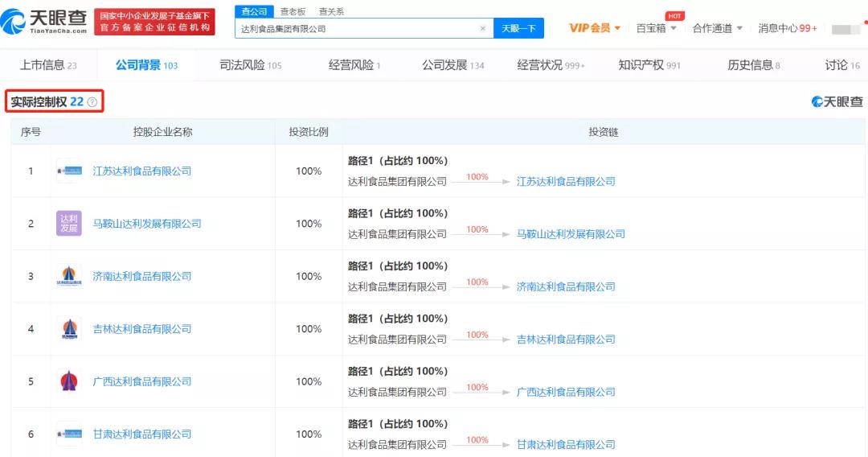The height and width of the screenshot is (457, 868).
Task: Follow 广西达利食品有限公司 link in investment chain
Action: [566, 392]
